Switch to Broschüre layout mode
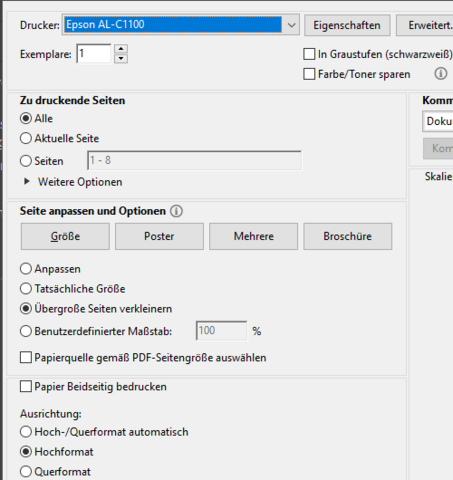453x480 pixels. 348,236
